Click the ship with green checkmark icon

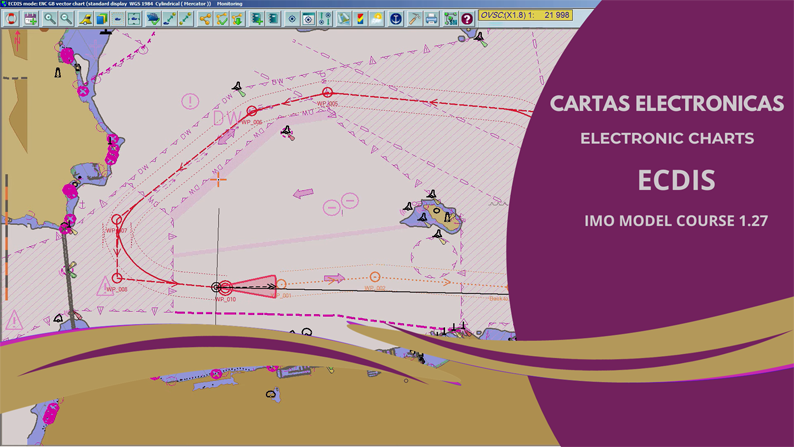coord(153,19)
